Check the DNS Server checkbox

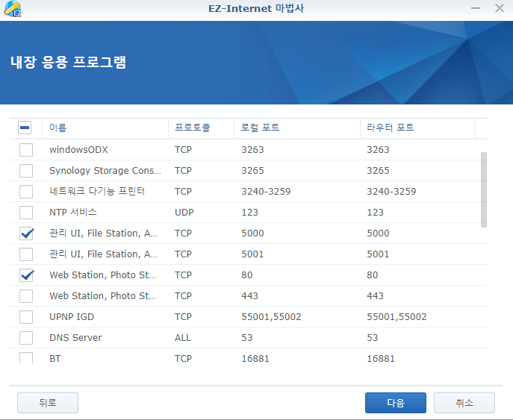[x=26, y=338]
